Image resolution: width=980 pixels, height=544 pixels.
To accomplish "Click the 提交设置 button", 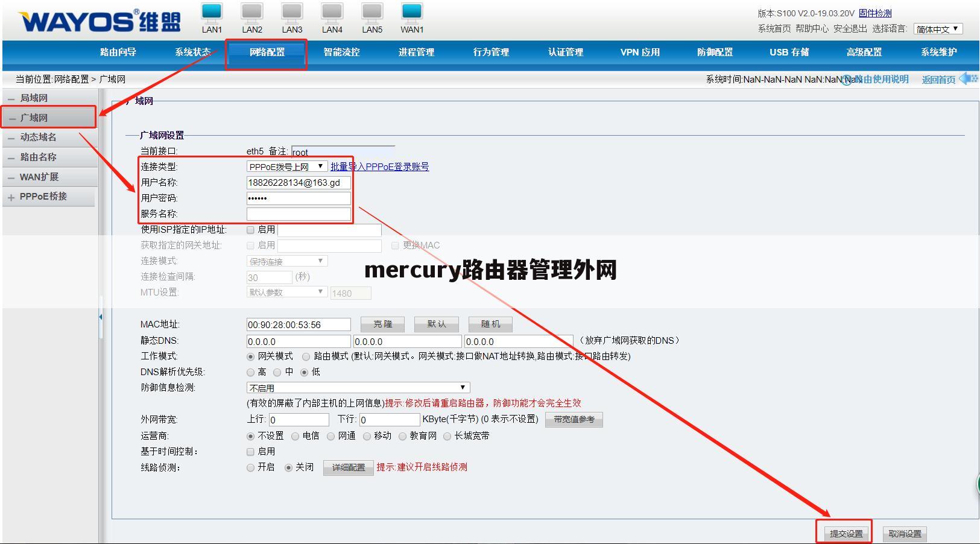I will (x=846, y=534).
